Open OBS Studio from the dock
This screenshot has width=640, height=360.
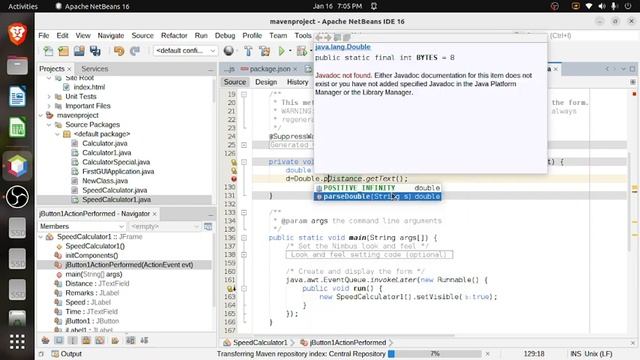pyautogui.click(x=17, y=197)
